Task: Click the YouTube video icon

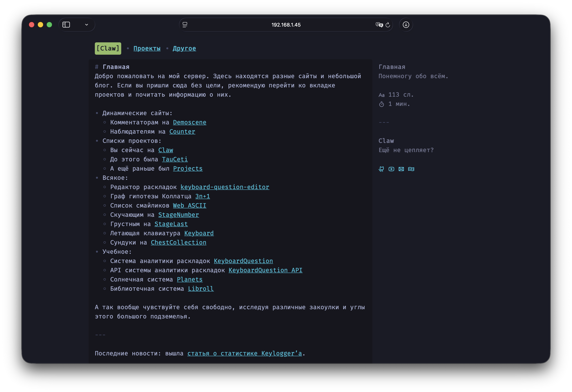Action: 391,169
